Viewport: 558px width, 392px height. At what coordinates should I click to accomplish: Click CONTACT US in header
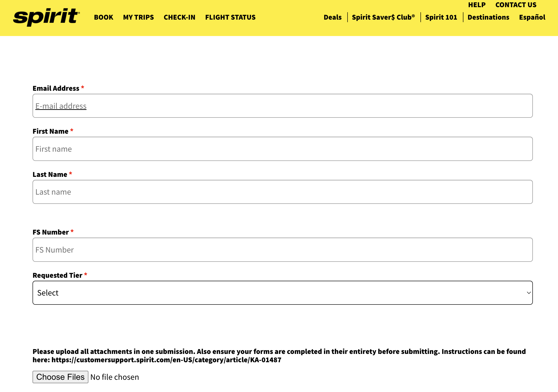tap(516, 5)
